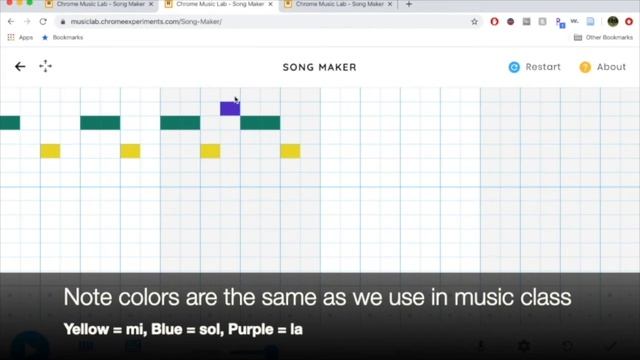Click the green note between the first two yellow notes

(x=100, y=123)
